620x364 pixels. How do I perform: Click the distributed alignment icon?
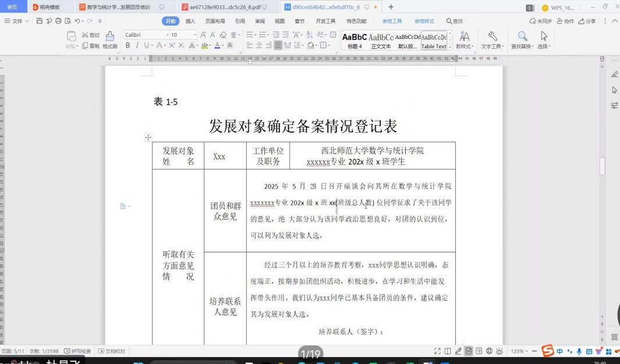pyautogui.click(x=288, y=46)
